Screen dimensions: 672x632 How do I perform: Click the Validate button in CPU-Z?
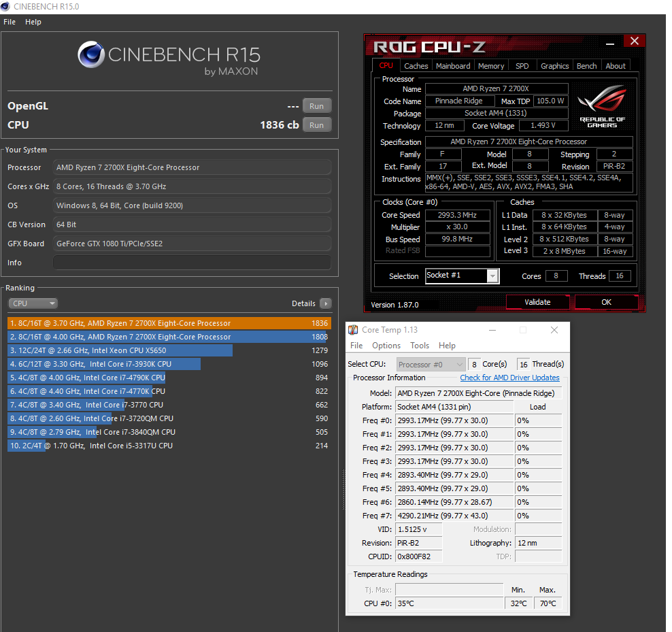[x=537, y=302]
